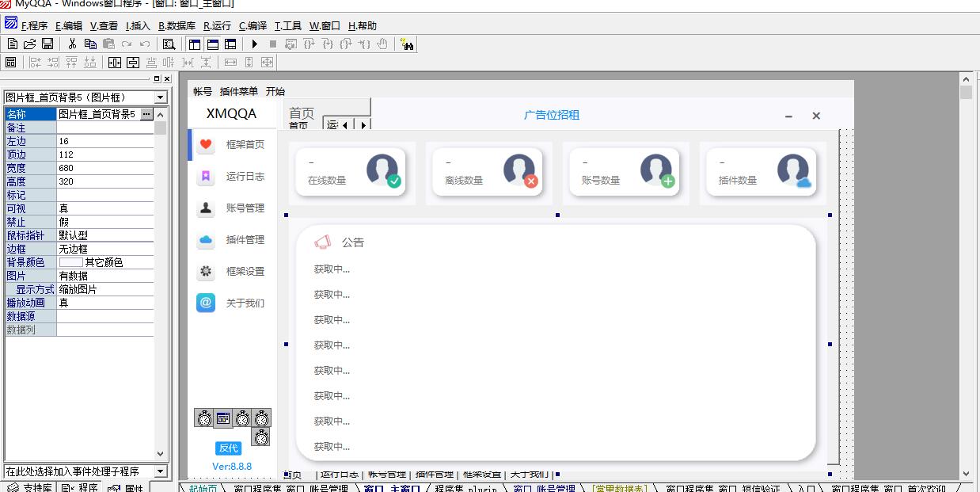Expand the component selector dropdown 图片框_首页背景5
The height and width of the screenshot is (492, 980).
pyautogui.click(x=161, y=97)
